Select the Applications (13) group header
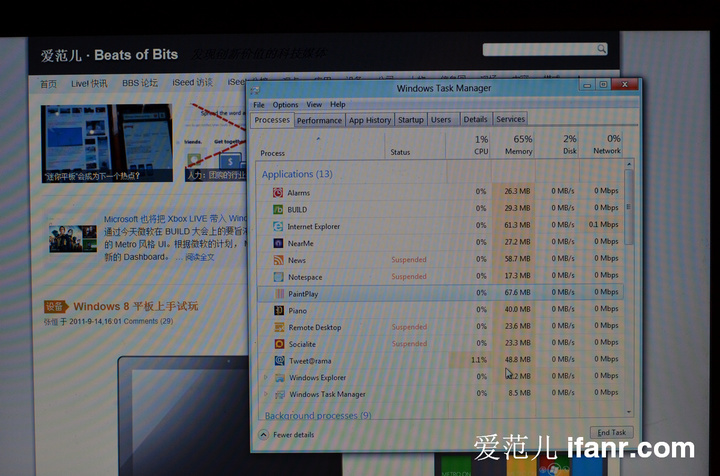The image size is (720, 476). (297, 174)
